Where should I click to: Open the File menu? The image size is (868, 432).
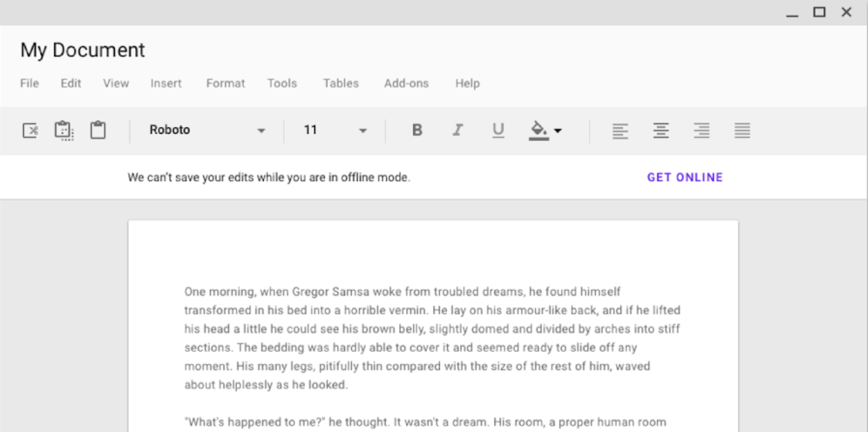pyautogui.click(x=29, y=84)
